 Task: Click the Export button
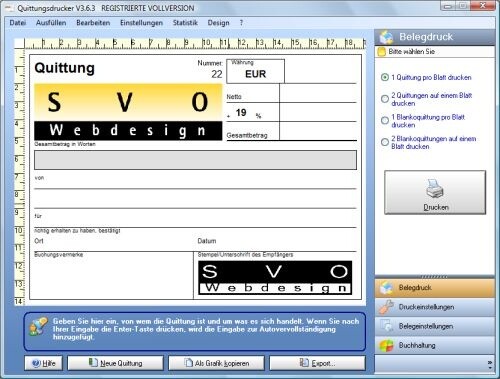click(x=317, y=363)
